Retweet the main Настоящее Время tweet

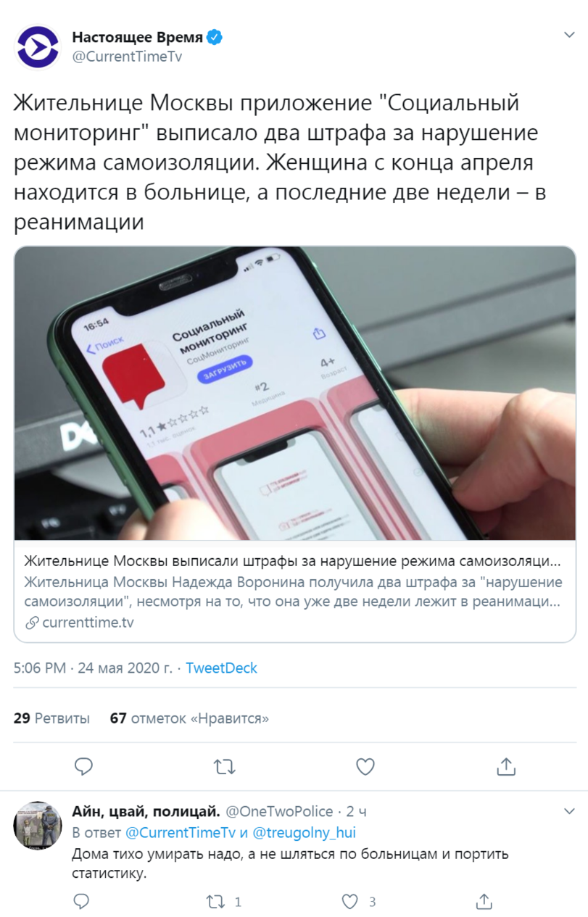coord(225,766)
